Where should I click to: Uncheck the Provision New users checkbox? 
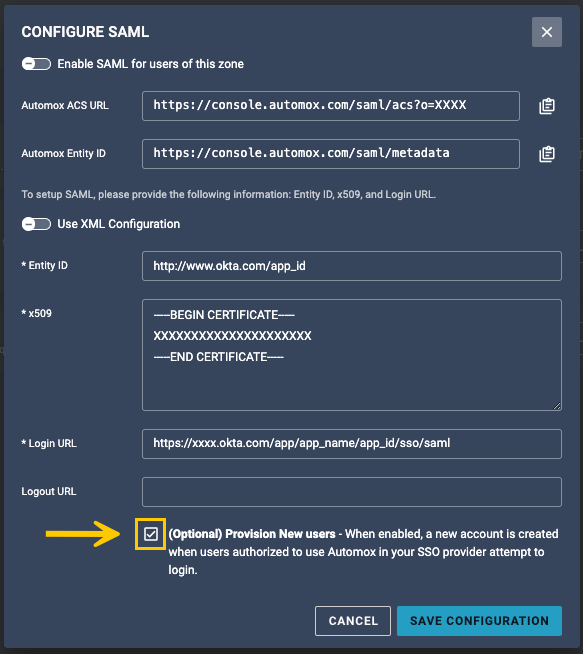pyautogui.click(x=151, y=534)
